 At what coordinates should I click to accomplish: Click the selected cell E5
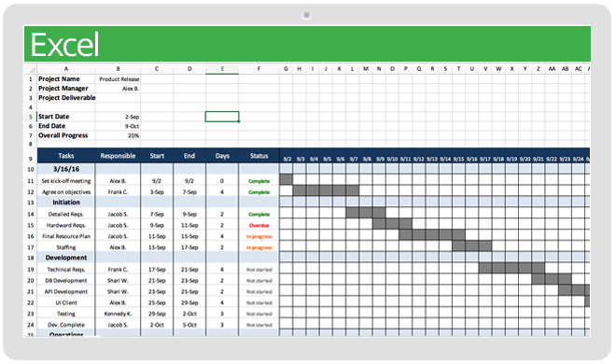click(x=222, y=117)
